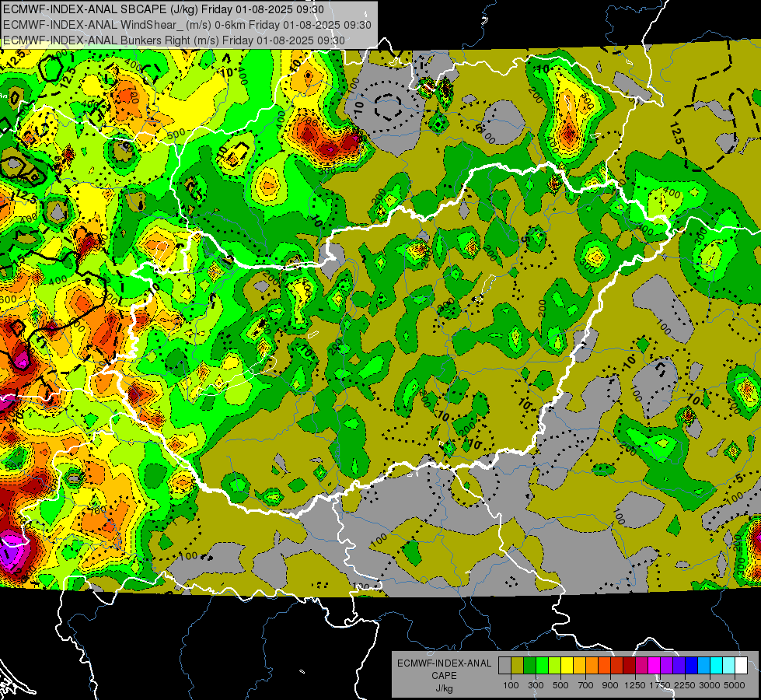The height and width of the screenshot is (700, 761).
Task: Pick the orange swatch right of the 700 tick
Action: point(592,666)
